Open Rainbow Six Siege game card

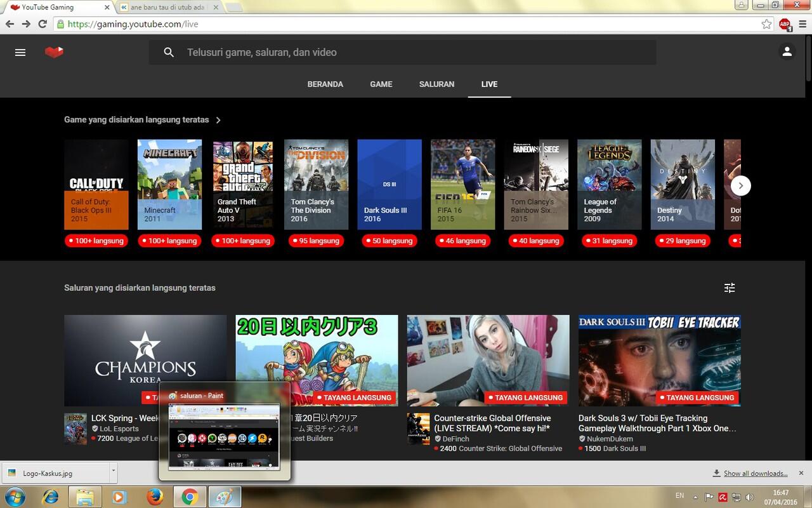click(x=536, y=185)
